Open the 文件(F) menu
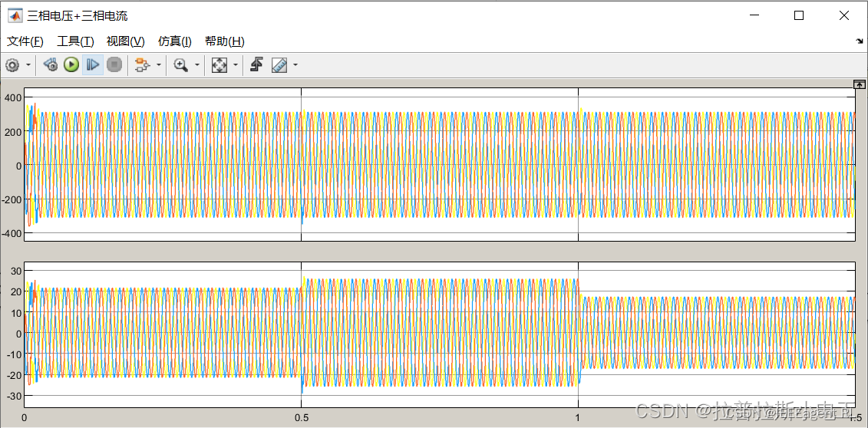Viewport: 868px width, 428px height. (25, 41)
